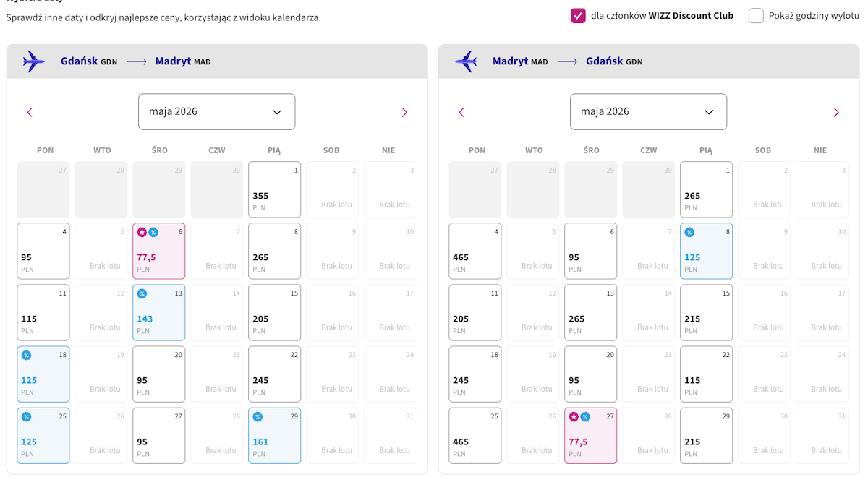868x482 pixels.
Task: Select outbound May 6 fare 77,5 PLN
Action: (159, 251)
